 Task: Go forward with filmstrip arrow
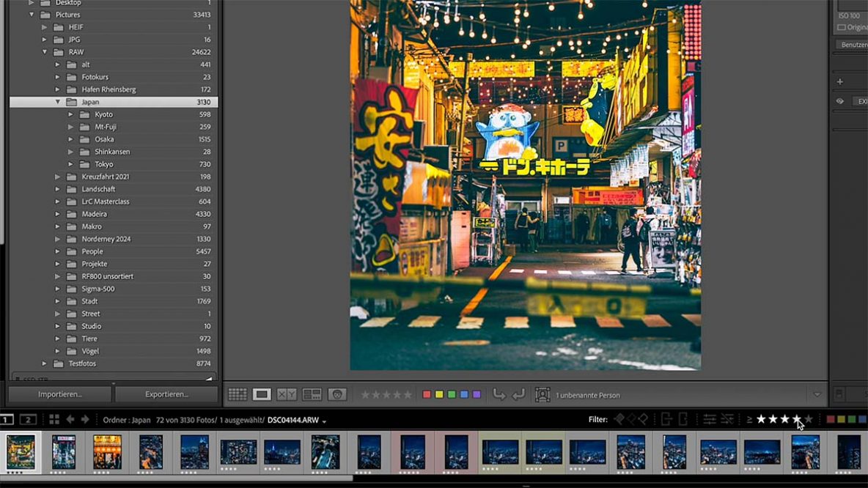(x=85, y=420)
